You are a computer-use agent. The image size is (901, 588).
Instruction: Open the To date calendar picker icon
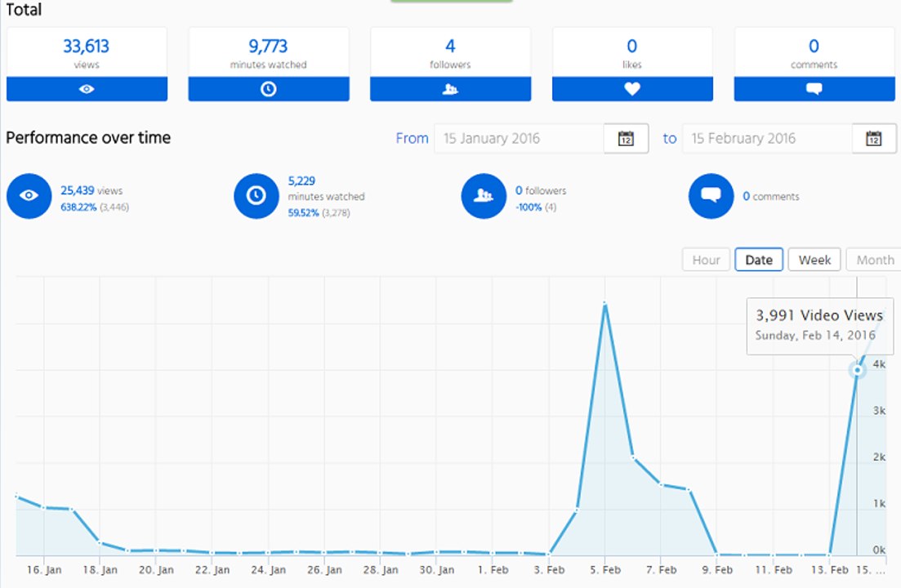click(873, 138)
